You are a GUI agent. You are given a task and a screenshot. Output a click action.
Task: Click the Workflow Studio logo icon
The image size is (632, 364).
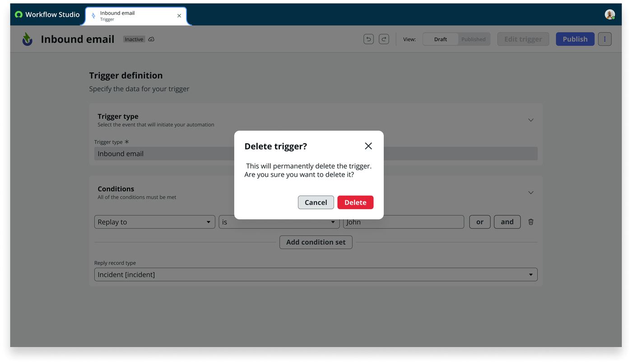(x=19, y=14)
